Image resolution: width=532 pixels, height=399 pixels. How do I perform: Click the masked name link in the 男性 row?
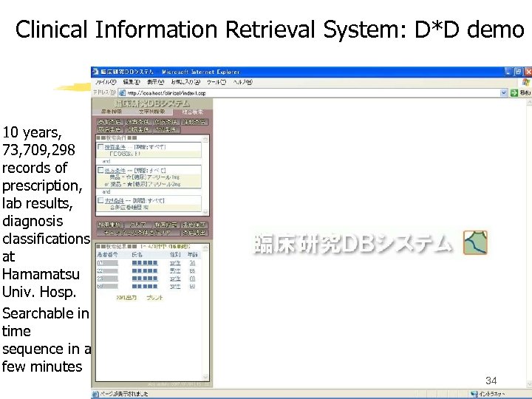[x=145, y=270]
